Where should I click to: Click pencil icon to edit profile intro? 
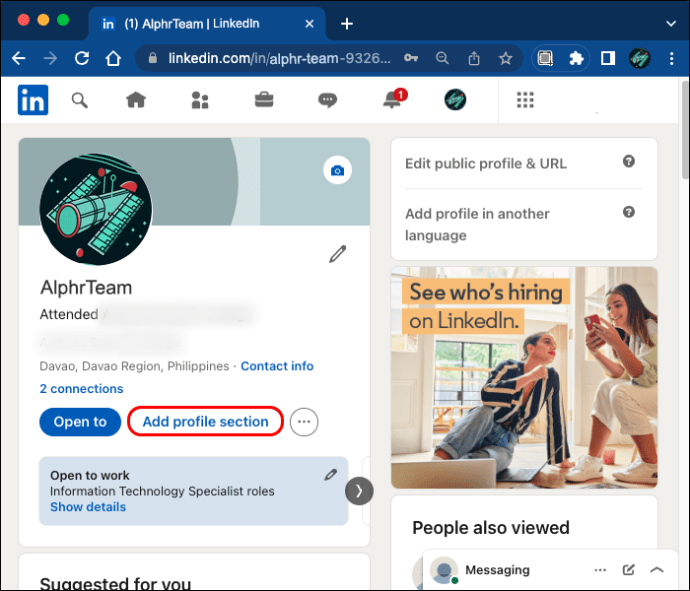click(338, 255)
